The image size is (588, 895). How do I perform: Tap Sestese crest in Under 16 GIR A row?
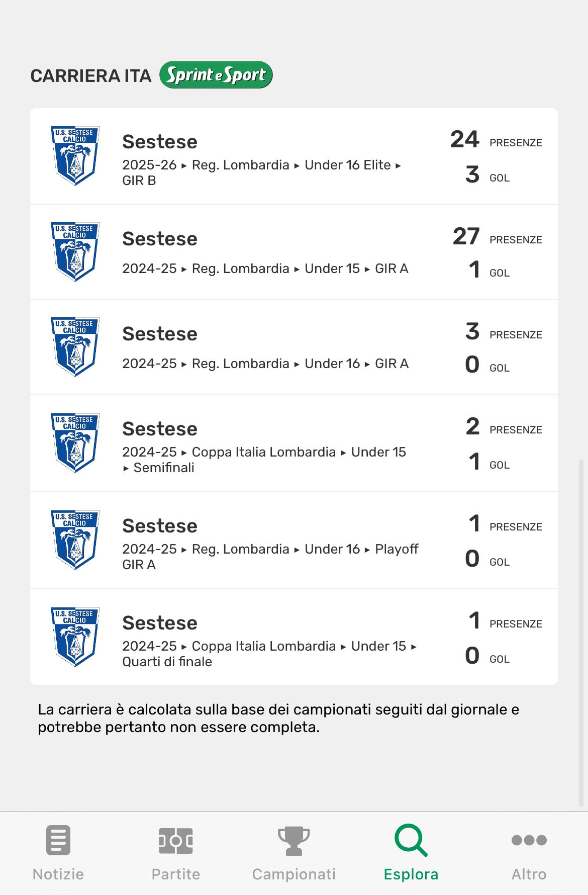click(x=75, y=346)
